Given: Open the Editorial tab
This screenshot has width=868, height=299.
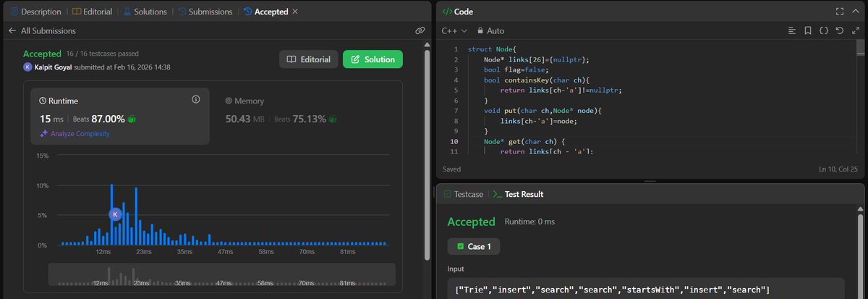Looking at the screenshot, I should [92, 12].
